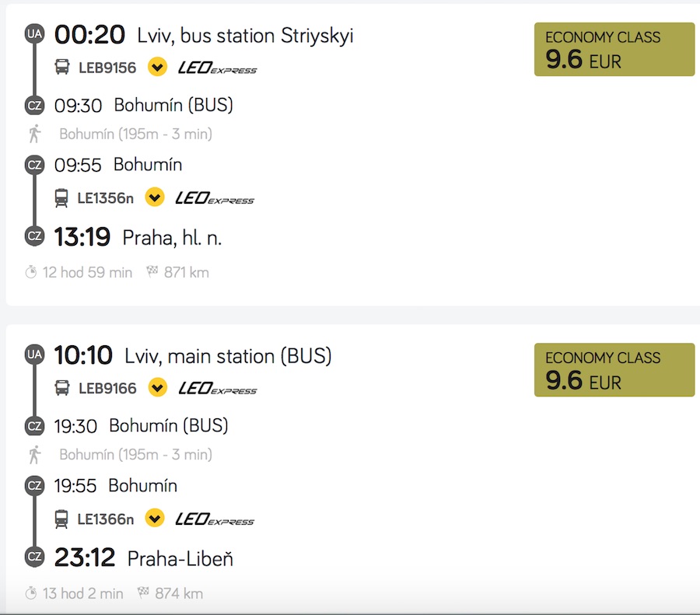
Task: Click the train icon beside LE1356n
Action: tap(61, 198)
